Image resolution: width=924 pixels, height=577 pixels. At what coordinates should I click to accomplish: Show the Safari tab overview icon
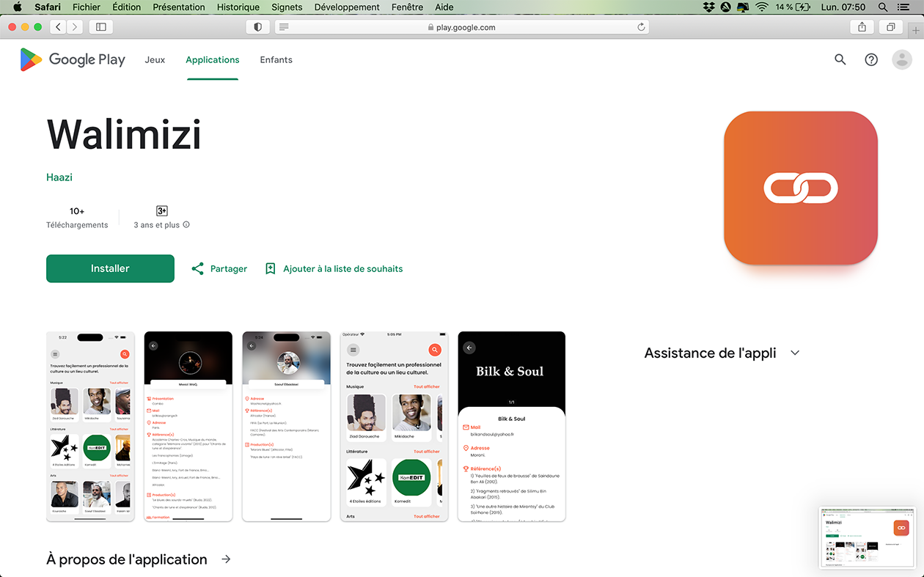[x=890, y=27]
